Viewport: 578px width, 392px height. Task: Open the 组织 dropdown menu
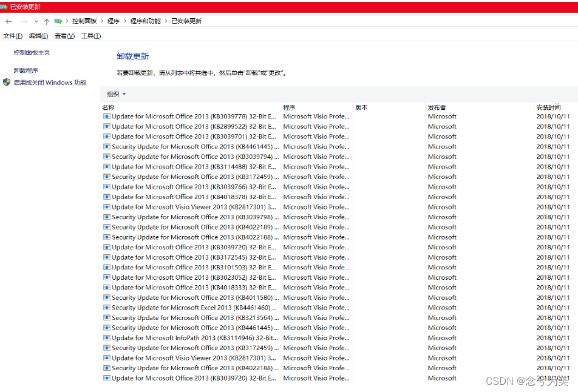(x=116, y=94)
